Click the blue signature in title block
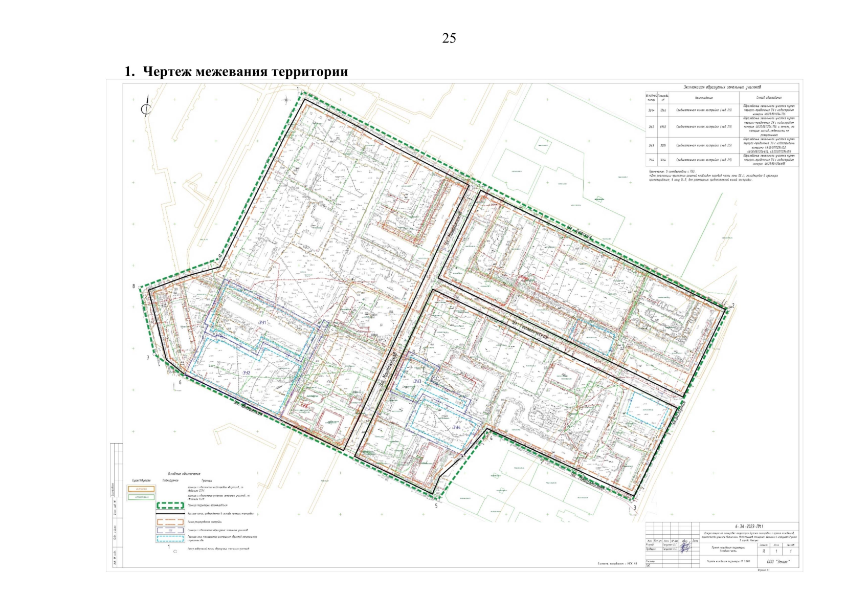Viewport: 868px width, 614px height. [x=684, y=547]
